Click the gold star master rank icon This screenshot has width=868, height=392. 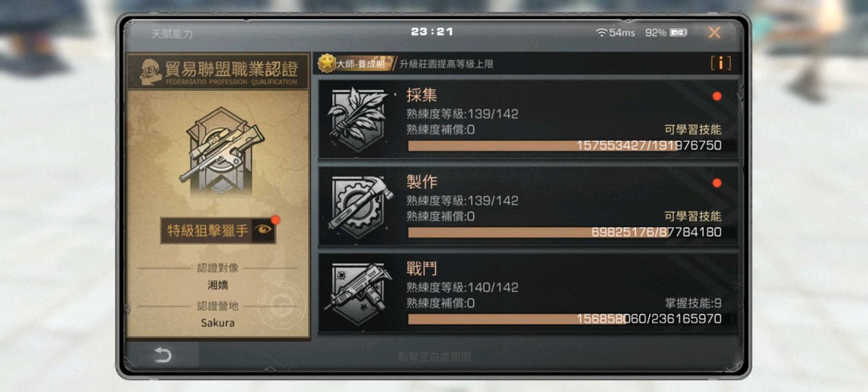tap(327, 63)
